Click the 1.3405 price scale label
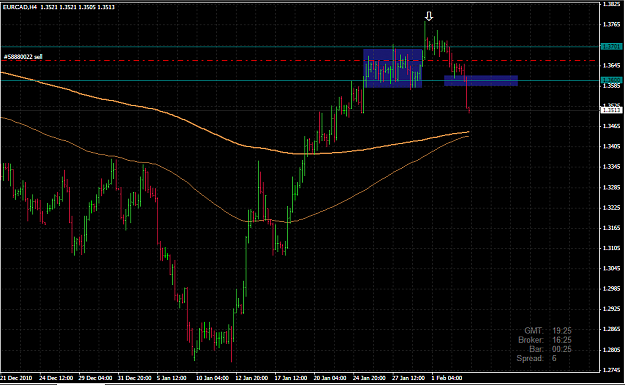Image resolution: width=625 pixels, height=385 pixels. [x=611, y=146]
